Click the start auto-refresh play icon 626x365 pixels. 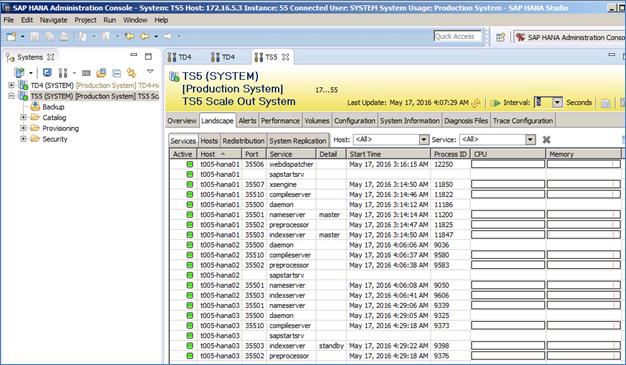(495, 103)
